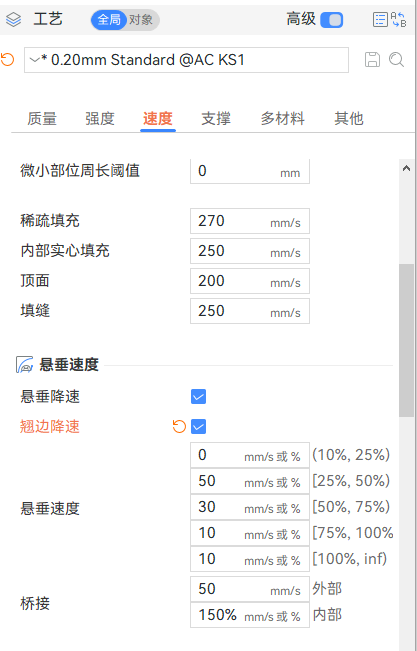Image resolution: width=417 pixels, height=651 pixels.
Task: Switch scope to 对象
Action: (141, 20)
